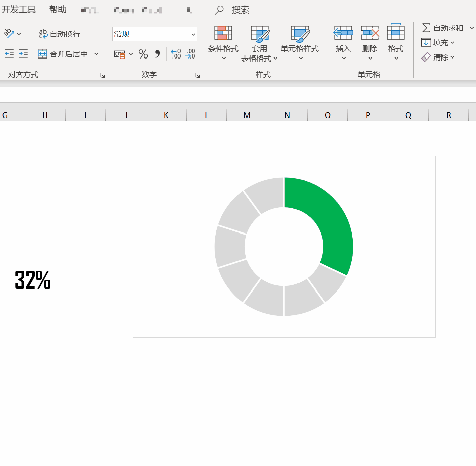Apply Percent Style (%) formatting
476x466 pixels.
click(x=143, y=54)
